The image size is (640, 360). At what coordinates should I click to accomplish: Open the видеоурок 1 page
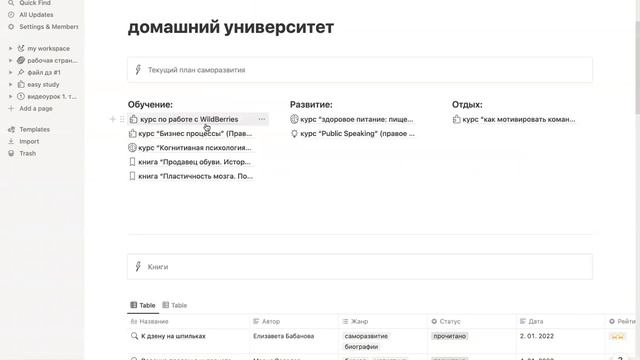(52, 97)
